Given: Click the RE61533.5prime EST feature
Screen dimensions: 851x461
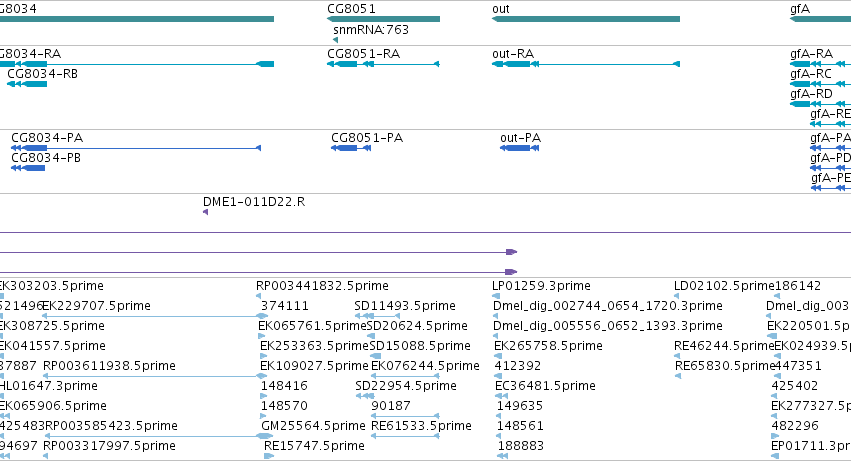Looking at the screenshot, I should point(405,436).
